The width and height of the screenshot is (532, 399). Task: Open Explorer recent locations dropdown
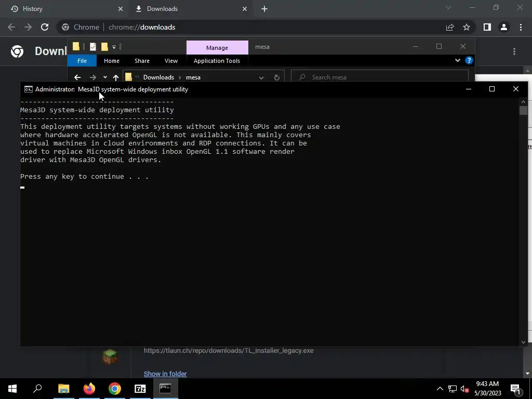tap(105, 77)
